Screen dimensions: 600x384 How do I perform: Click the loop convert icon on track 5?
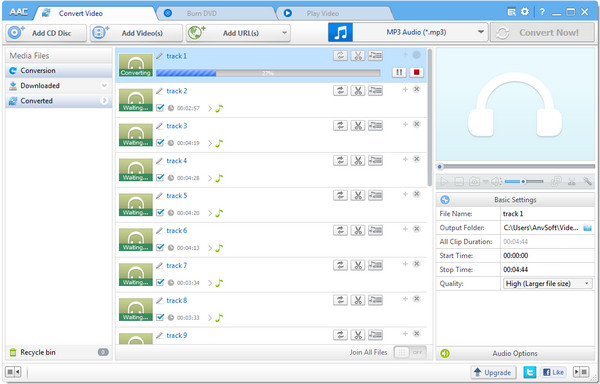tap(340, 195)
